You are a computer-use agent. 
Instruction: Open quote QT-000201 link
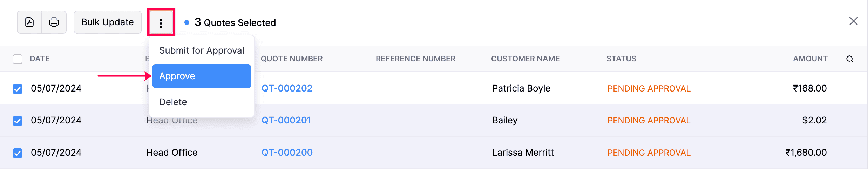pos(286,120)
